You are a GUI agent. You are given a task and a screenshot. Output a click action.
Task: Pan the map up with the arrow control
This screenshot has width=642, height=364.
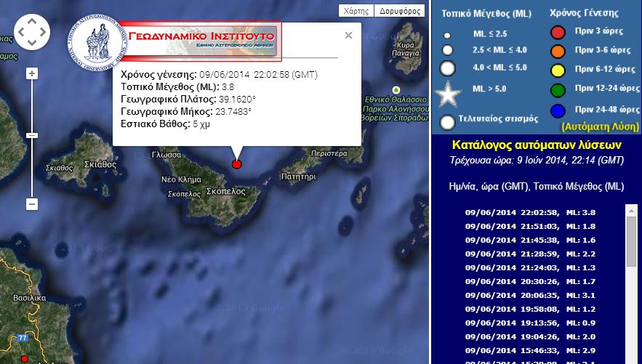pos(32,21)
